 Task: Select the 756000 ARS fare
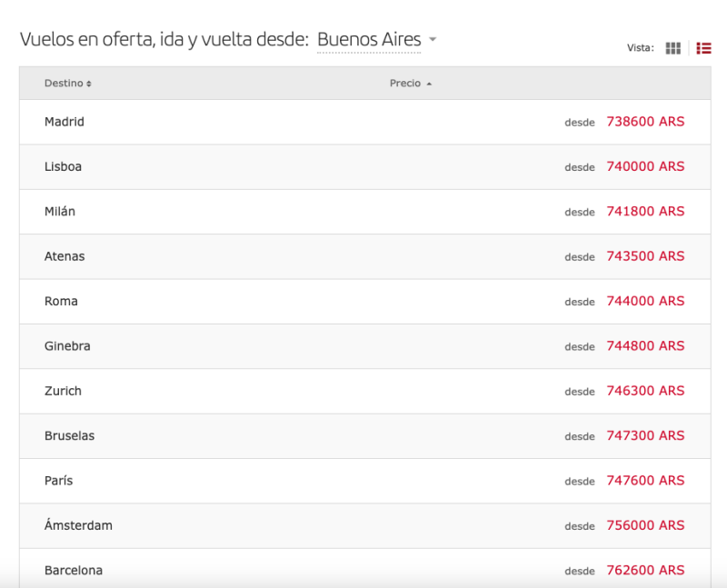(x=645, y=525)
